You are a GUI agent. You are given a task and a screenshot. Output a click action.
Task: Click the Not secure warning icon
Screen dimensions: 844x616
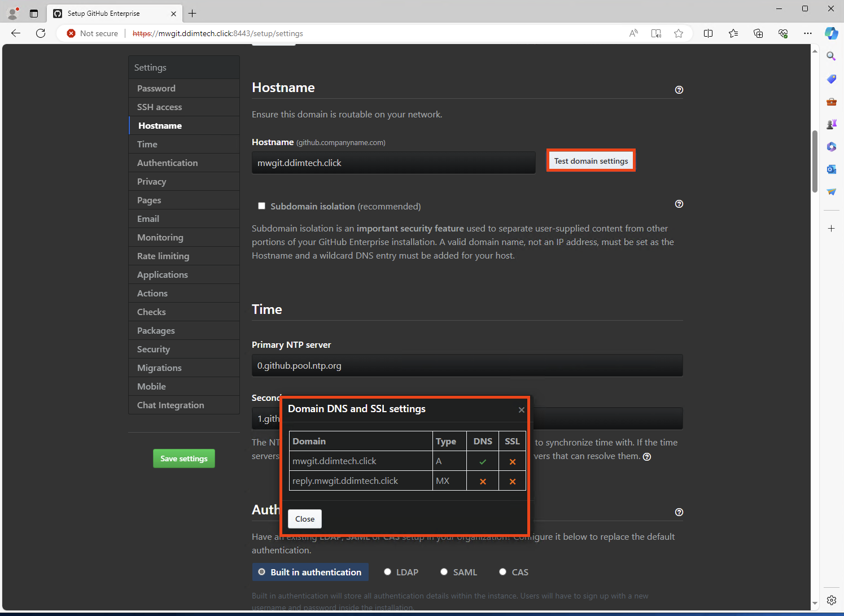(71, 33)
